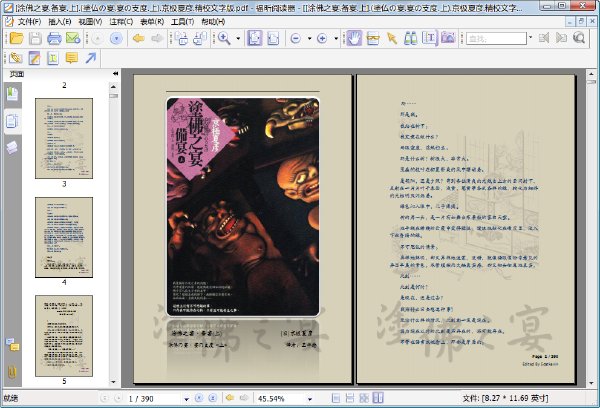
Task: Toggle the highlighted facing layout in status bar
Action: (378, 398)
